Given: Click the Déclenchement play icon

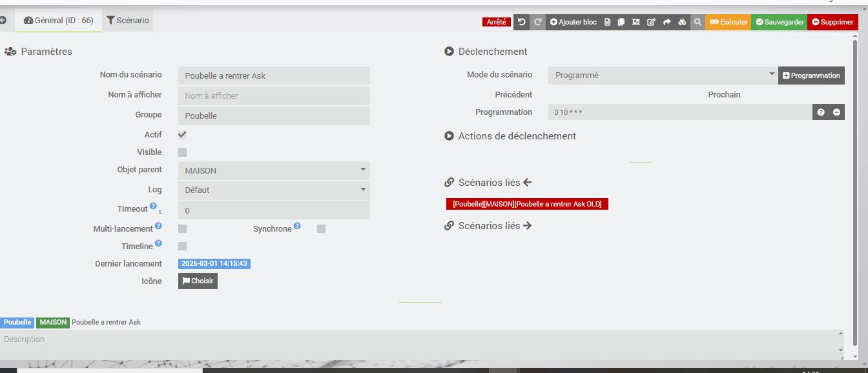Looking at the screenshot, I should (449, 52).
